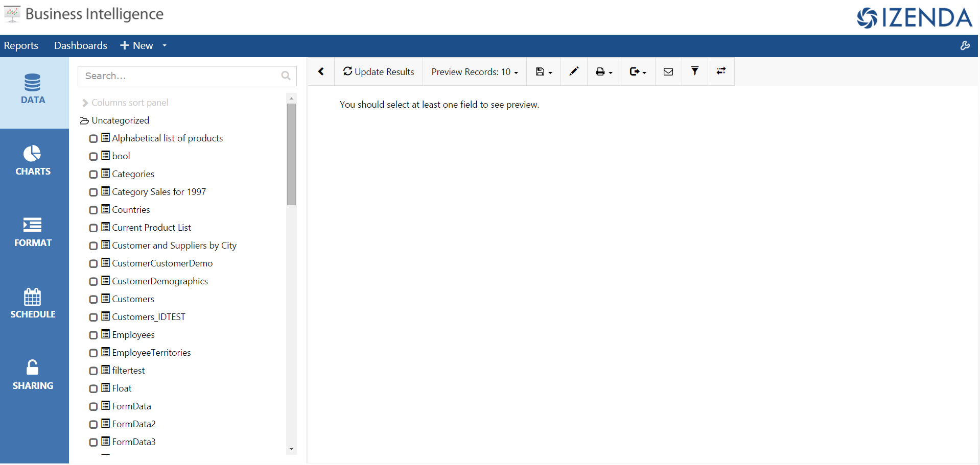Click the search magnifier icon

tap(286, 76)
